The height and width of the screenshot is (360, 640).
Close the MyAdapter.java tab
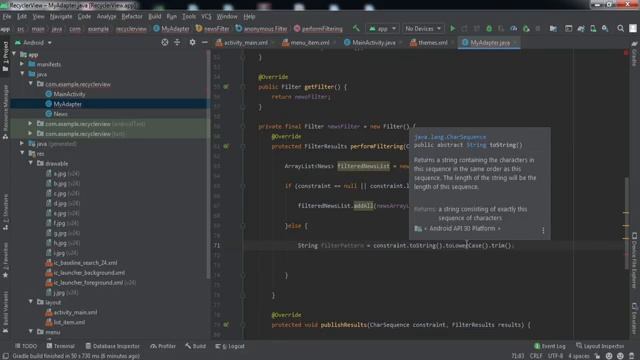[x=516, y=42]
